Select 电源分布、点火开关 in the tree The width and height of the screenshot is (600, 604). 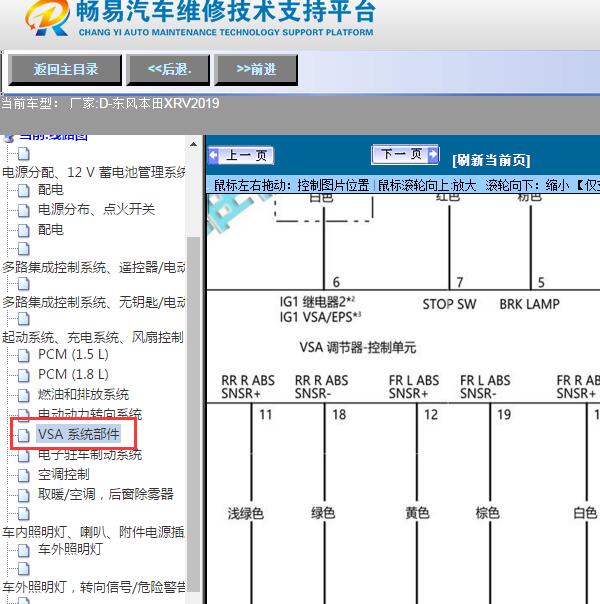point(96,210)
